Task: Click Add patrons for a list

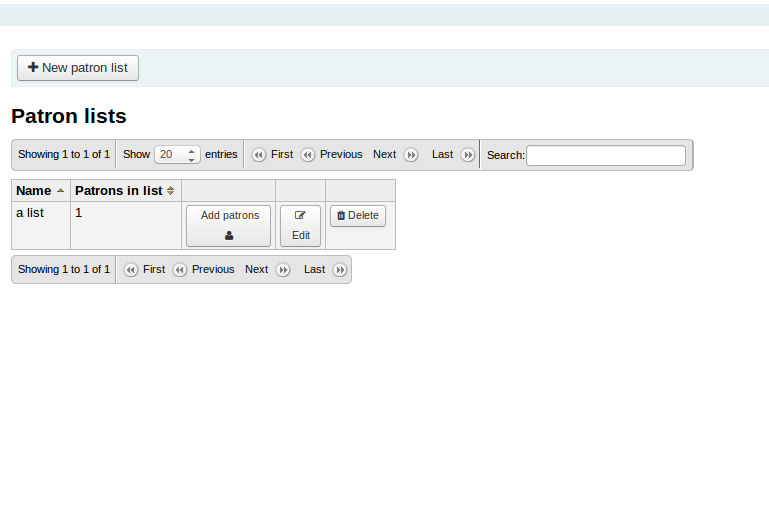Action: 229,226
